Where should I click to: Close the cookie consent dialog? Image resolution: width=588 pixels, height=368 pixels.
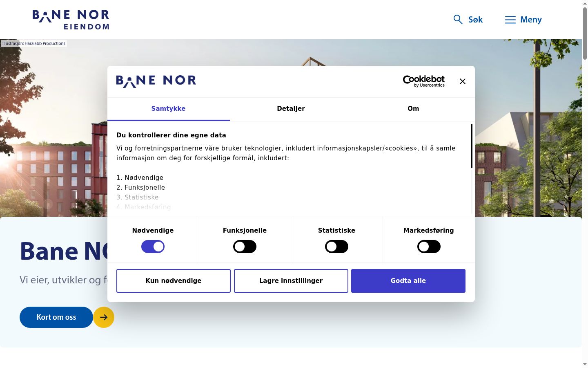463,81
